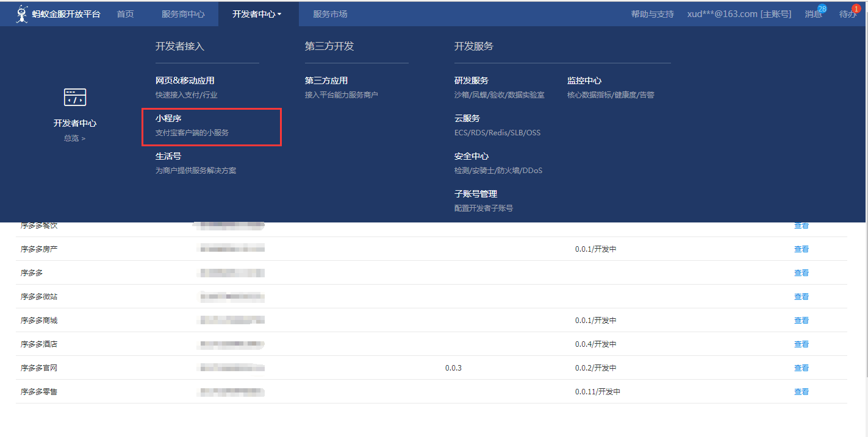Select the 序多多微站 app name
The image size is (868, 437).
pos(39,297)
